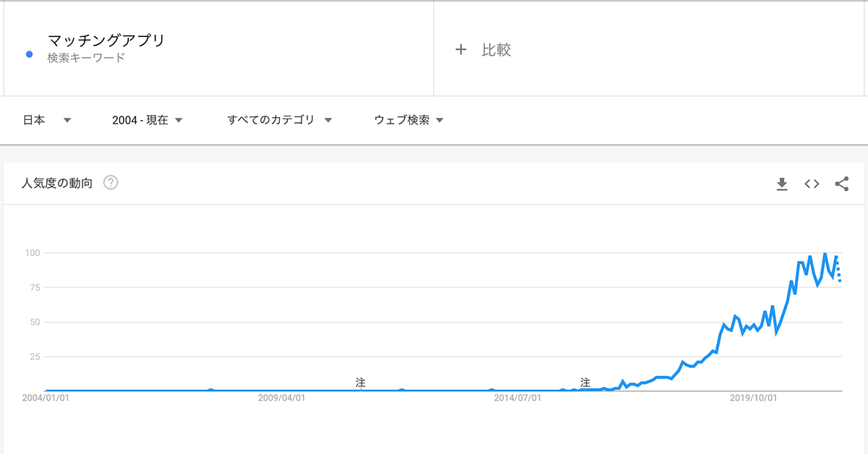868x454 pixels.
Task: Open the embed code icon
Action: tap(812, 184)
